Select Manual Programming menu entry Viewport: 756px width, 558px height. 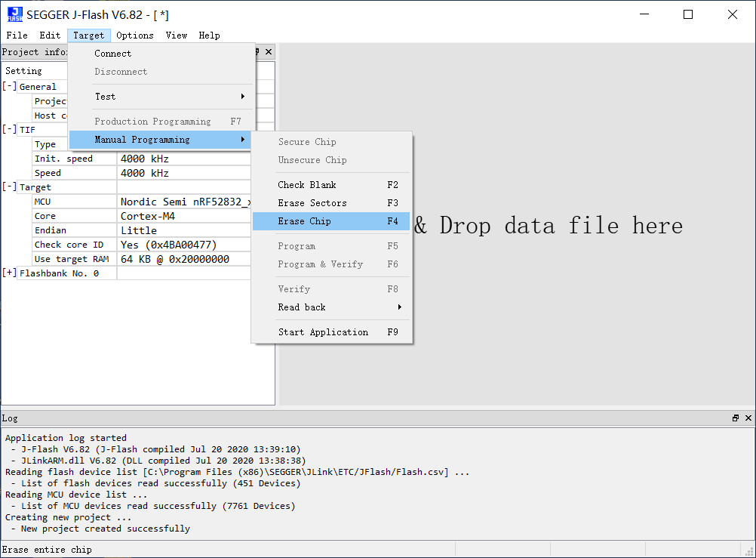click(x=160, y=140)
